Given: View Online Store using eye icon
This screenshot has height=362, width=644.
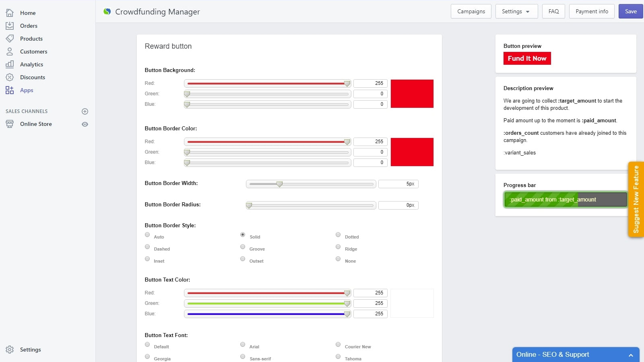Looking at the screenshot, I should click(x=85, y=124).
